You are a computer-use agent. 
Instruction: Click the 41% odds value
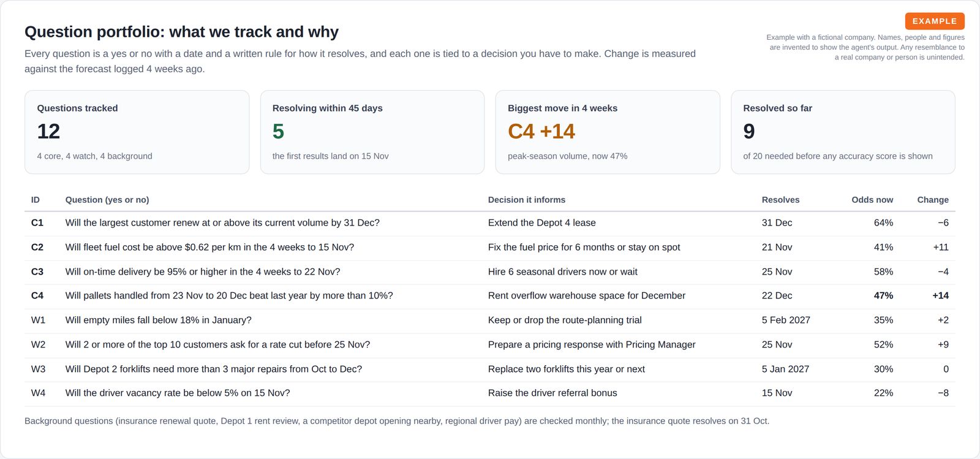point(883,248)
